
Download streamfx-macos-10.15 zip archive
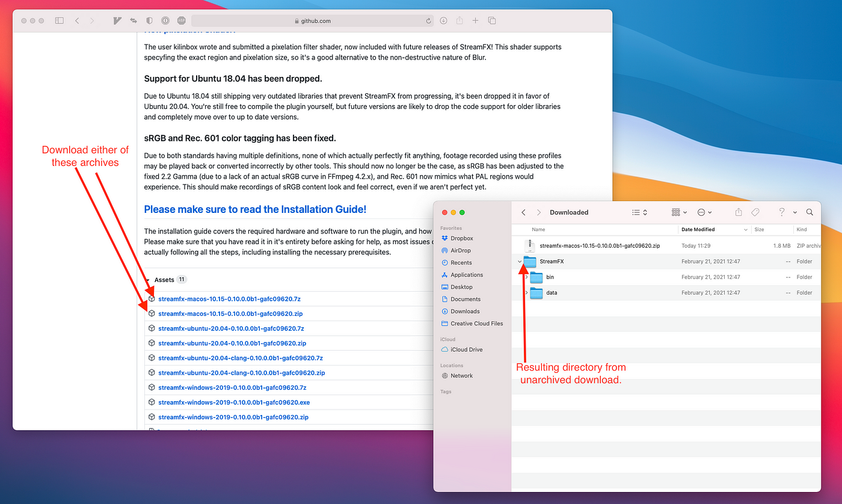[230, 314]
